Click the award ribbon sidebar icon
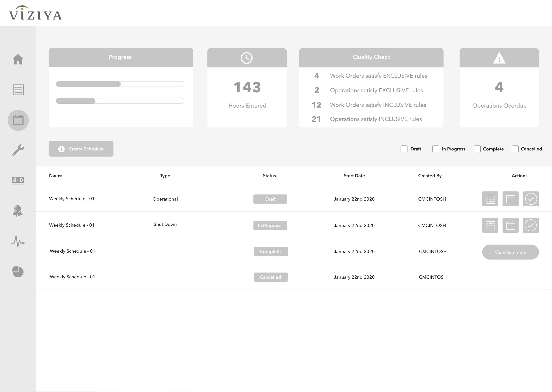Viewport: 552px width, 392px height. click(x=18, y=211)
